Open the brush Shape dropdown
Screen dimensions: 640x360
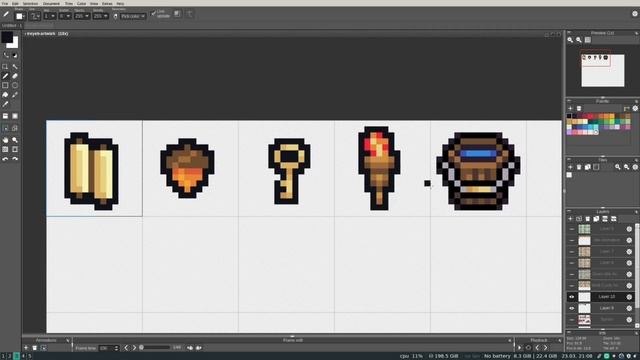point(19,16)
